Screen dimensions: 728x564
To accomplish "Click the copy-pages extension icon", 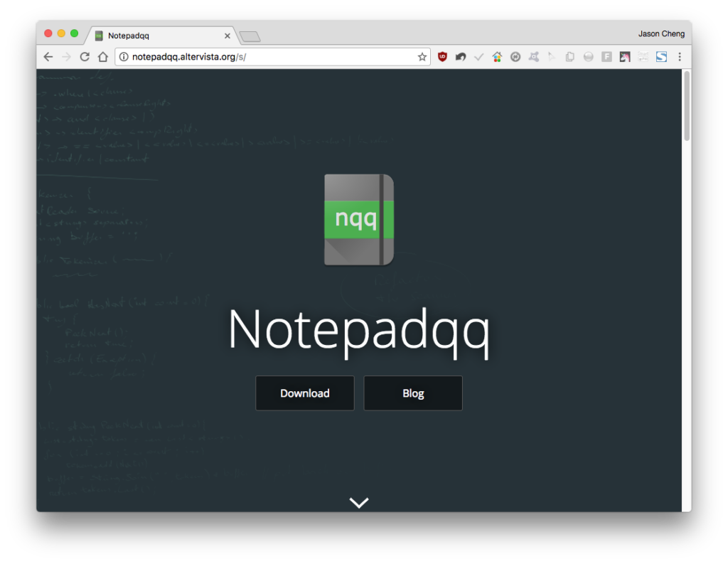I will tap(570, 57).
